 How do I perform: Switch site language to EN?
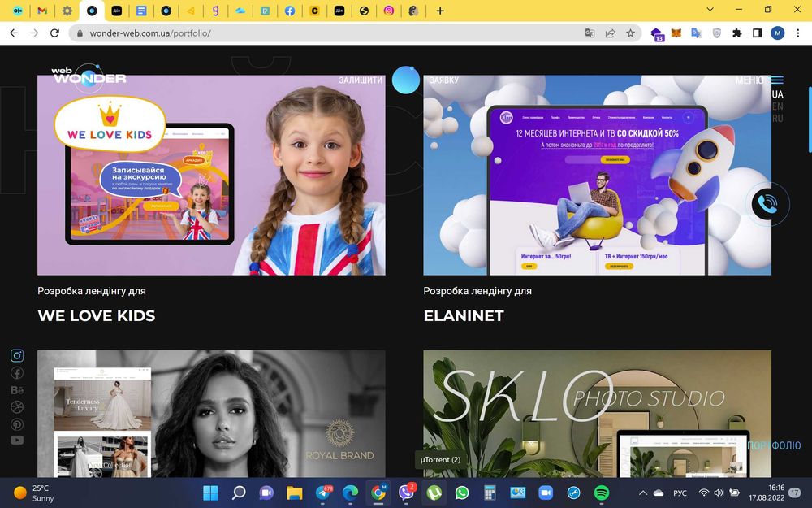tap(777, 106)
